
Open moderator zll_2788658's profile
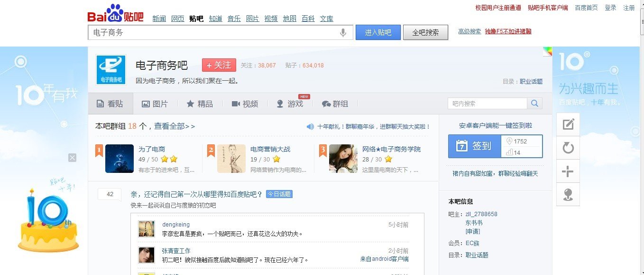[481, 214]
